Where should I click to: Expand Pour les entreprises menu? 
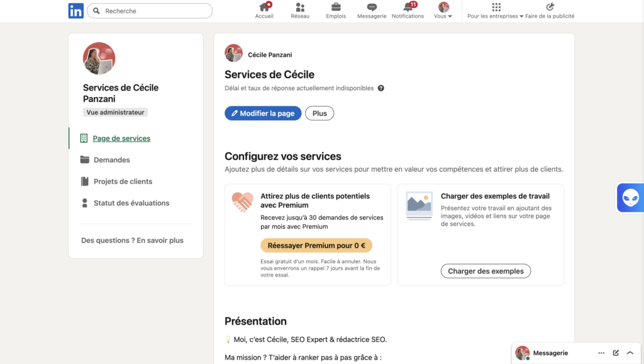[x=496, y=11]
